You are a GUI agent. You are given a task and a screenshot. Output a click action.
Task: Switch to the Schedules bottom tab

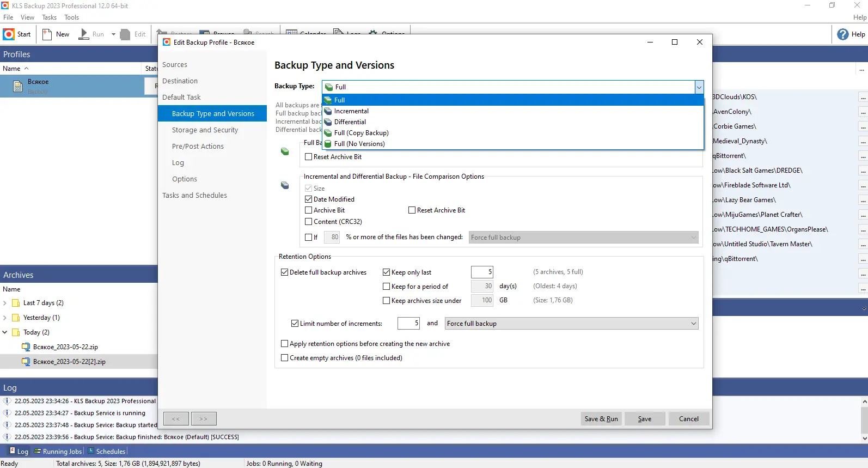[x=107, y=451]
